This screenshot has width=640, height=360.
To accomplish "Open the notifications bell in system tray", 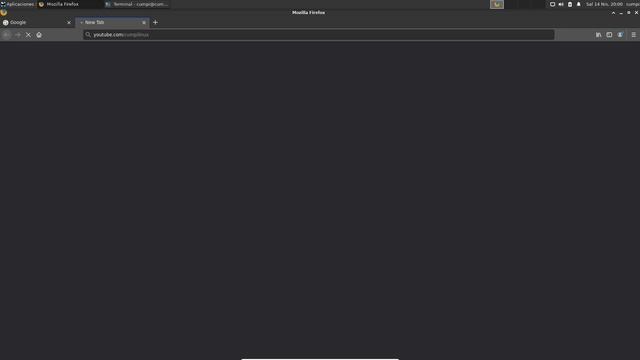I will coord(578,4).
